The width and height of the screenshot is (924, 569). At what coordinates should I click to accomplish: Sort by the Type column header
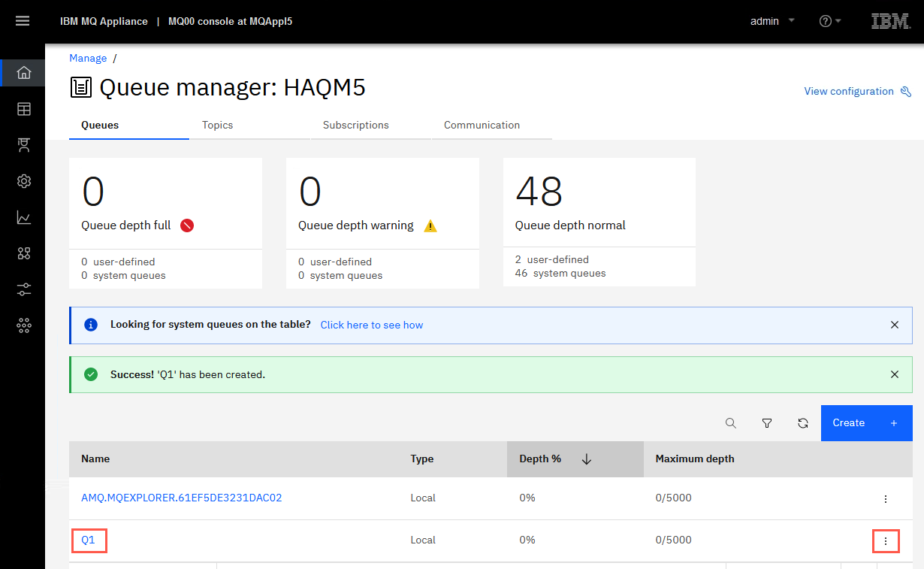[422, 459]
